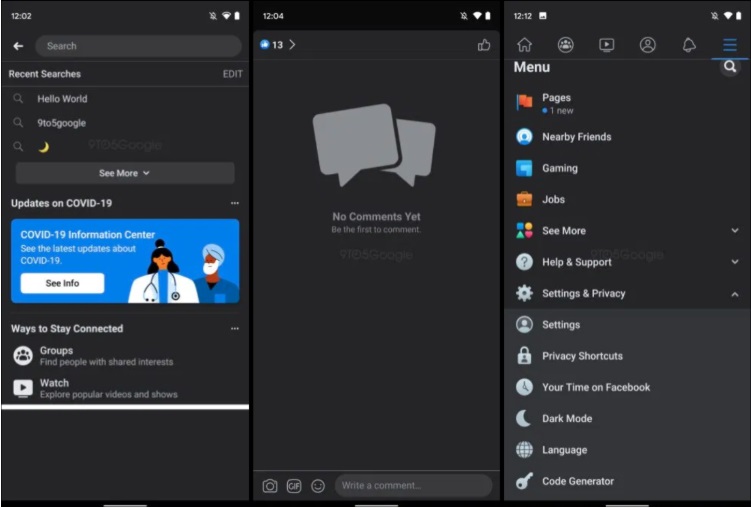This screenshot has height=507, width=751.
Task: Focus the Write a comment field
Action: (413, 485)
